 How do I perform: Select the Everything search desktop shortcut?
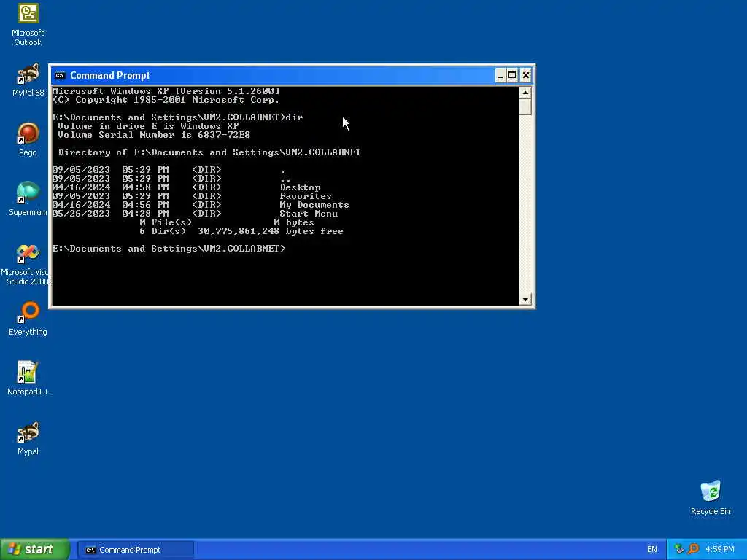click(28, 319)
